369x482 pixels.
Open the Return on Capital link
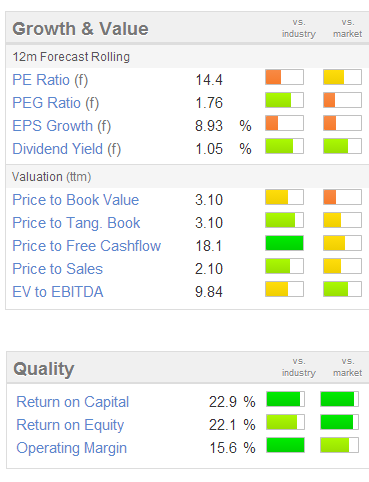[x=73, y=402]
